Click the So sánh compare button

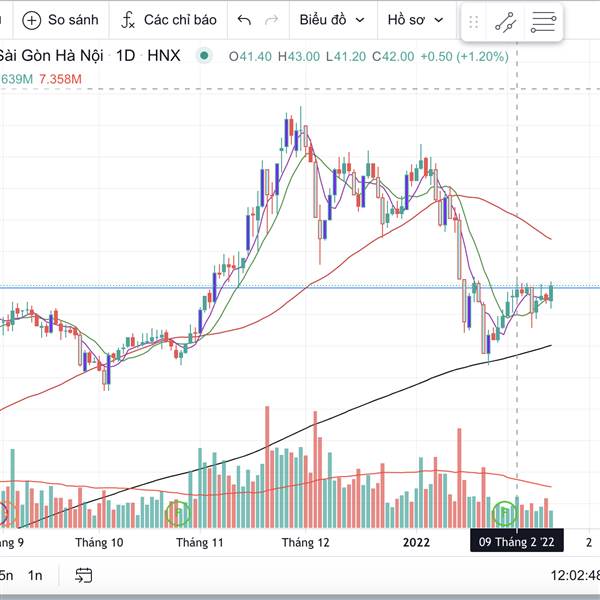click(x=60, y=20)
